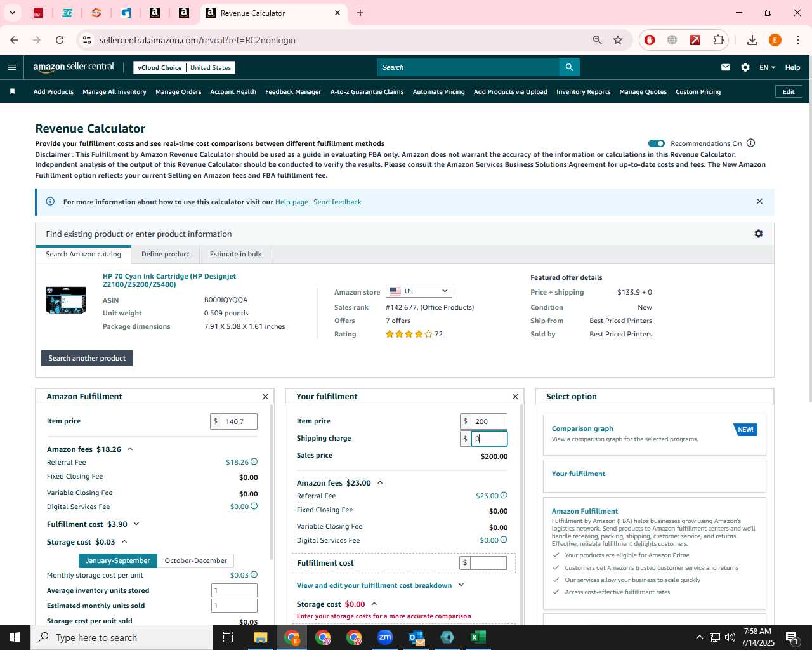The image size is (812, 650).
Task: Open the Help page link
Action: pos(292,202)
